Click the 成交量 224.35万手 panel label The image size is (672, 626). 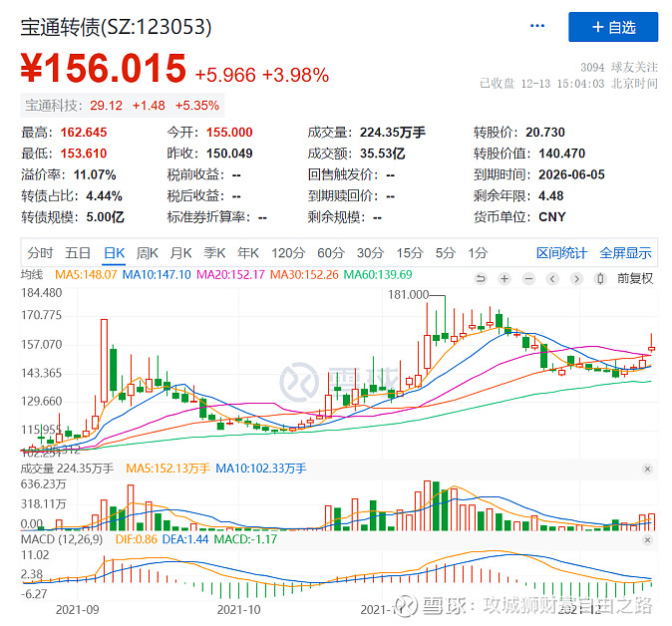coord(67,469)
